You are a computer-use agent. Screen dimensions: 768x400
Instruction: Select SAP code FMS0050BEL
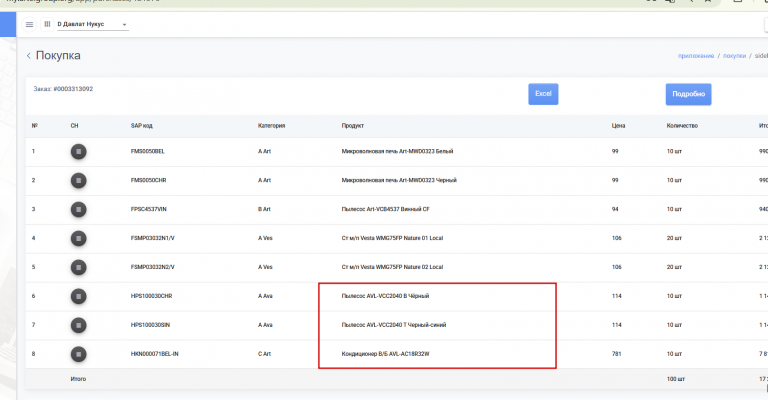[147, 151]
